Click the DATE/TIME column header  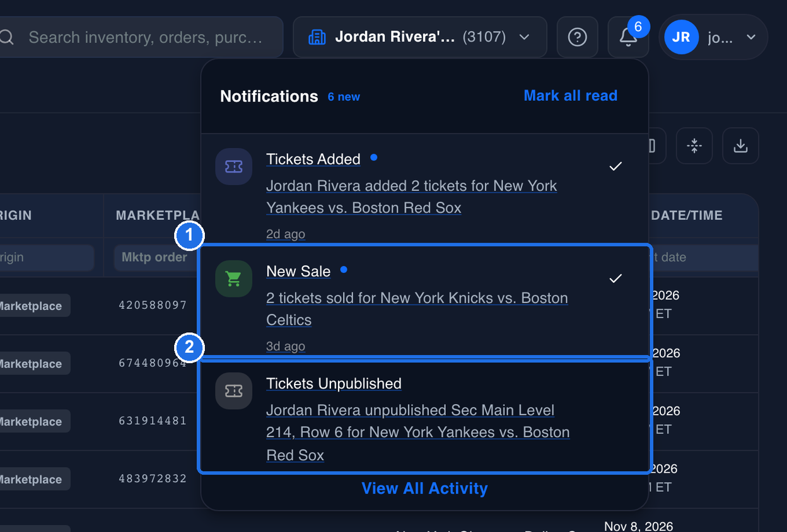click(687, 216)
